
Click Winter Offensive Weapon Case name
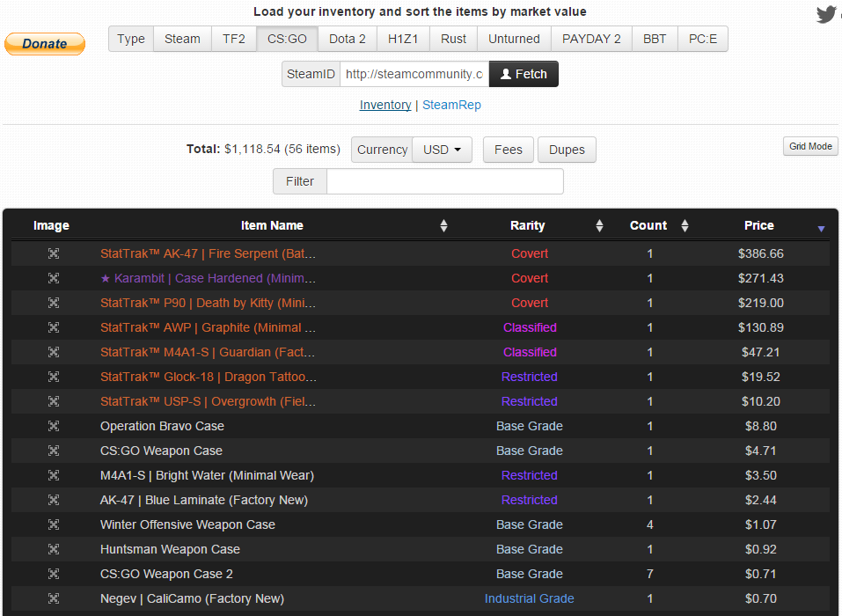[x=187, y=525]
